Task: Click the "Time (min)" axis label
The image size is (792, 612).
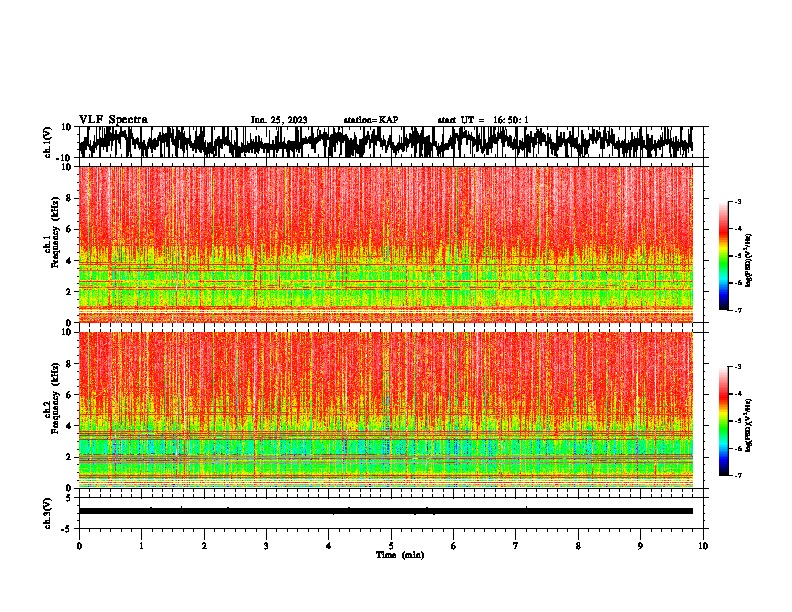Action: coord(400,555)
